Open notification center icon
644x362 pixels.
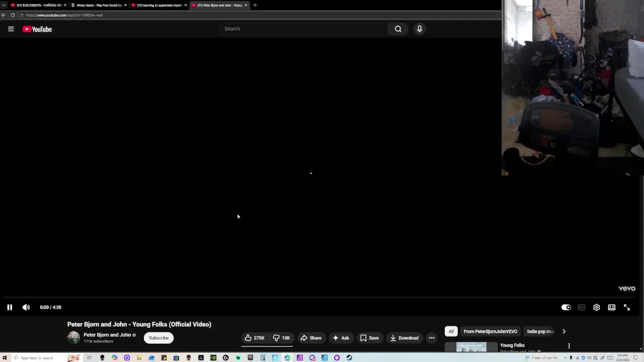click(x=635, y=357)
